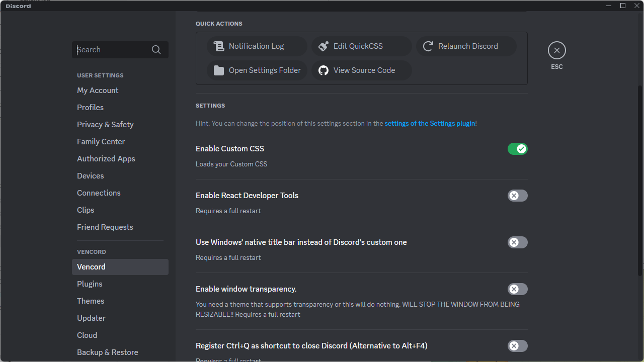Turn on Enable React Developer Tools
The width and height of the screenshot is (644, 362).
coord(517,196)
